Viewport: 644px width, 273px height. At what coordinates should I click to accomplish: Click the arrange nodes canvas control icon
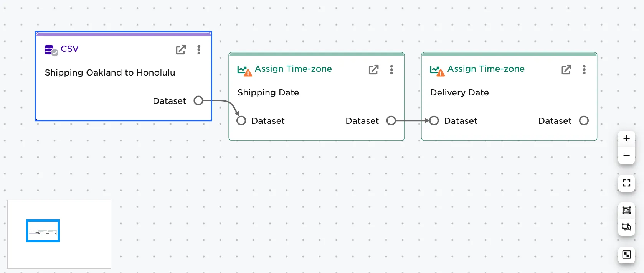626,227
